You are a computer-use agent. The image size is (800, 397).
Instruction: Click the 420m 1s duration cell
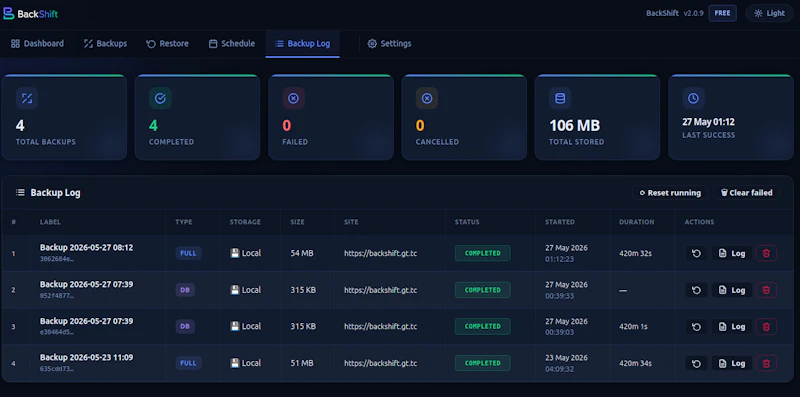[x=633, y=327]
